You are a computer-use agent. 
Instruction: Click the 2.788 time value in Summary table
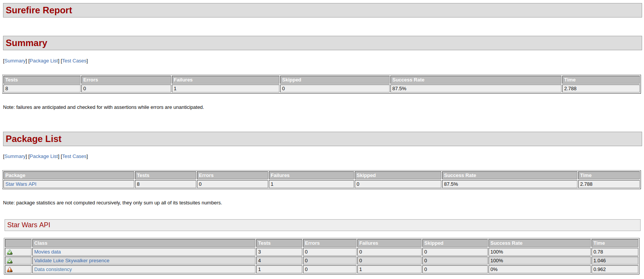pos(570,89)
